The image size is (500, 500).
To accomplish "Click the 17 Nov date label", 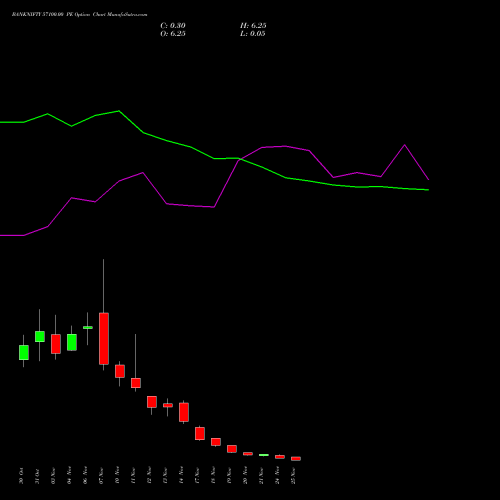I will (197, 476).
